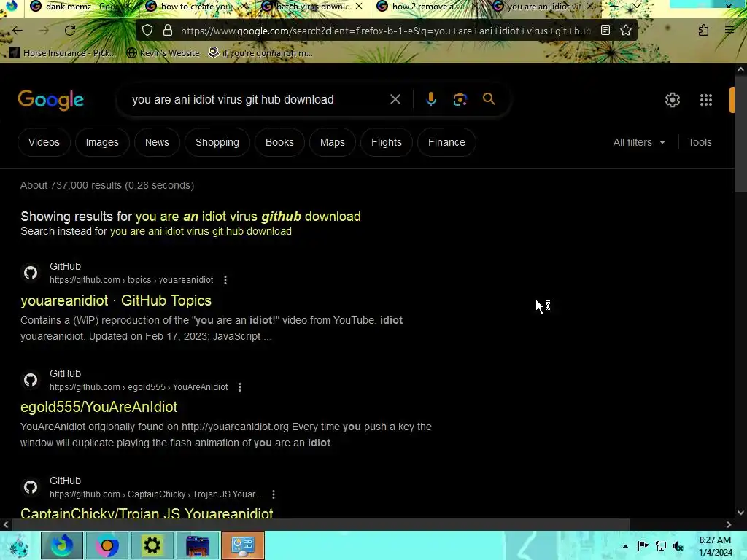Filter results by Maps

[x=332, y=142]
